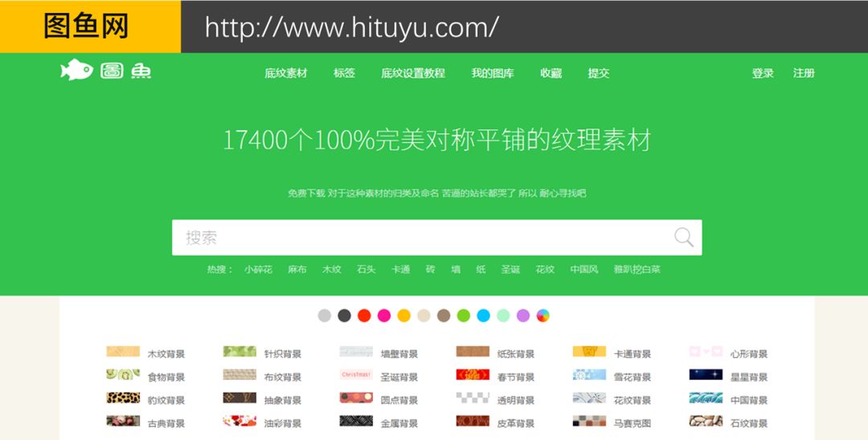This screenshot has height=440, width=868.
Task: Click the 油彩背景 thumbnail
Action: (240, 422)
